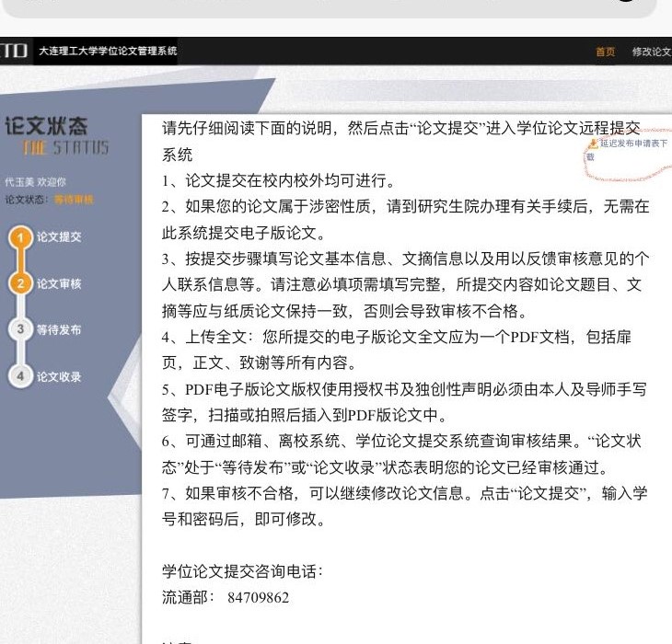This screenshot has width=672, height=644.
Task: Click the 流通部 phone number 84709862
Action: 258,597
